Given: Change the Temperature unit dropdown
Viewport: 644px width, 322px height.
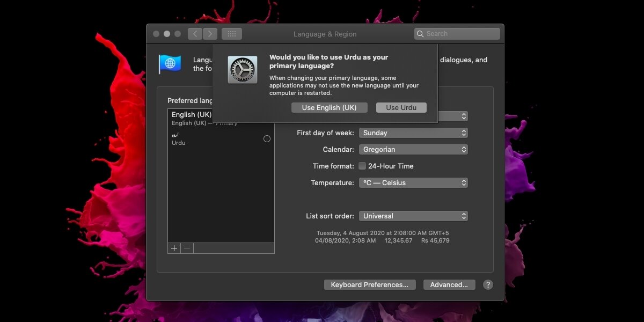Looking at the screenshot, I should click(413, 182).
